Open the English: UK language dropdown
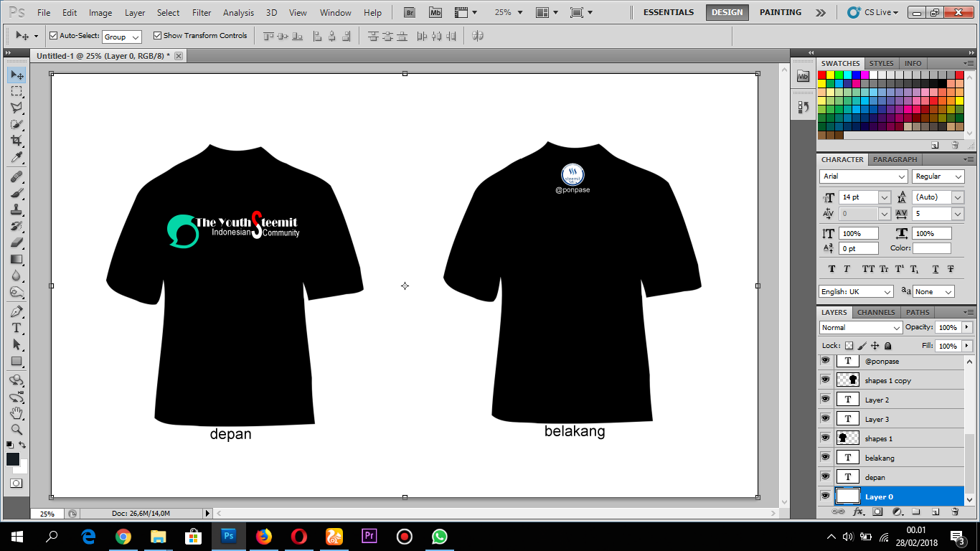 coord(856,292)
